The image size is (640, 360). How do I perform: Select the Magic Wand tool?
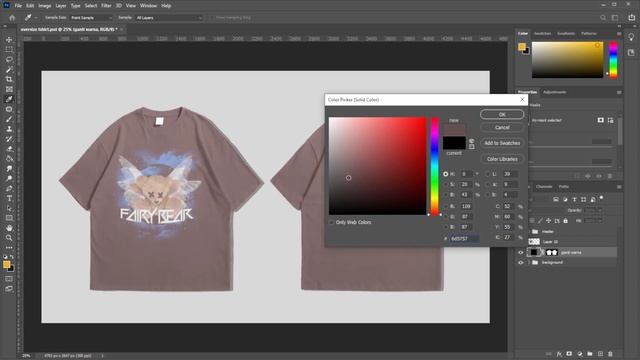(x=9, y=69)
